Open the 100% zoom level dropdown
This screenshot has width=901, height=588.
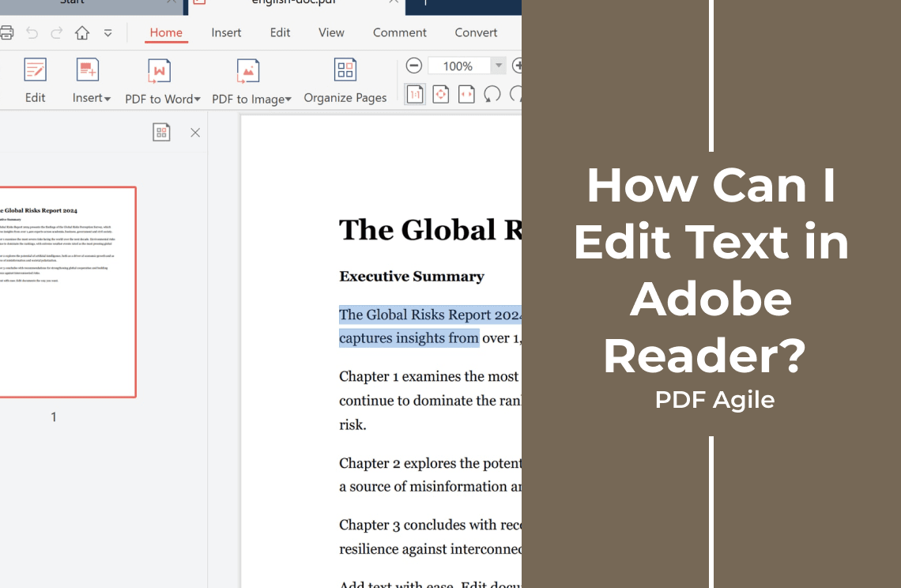click(x=499, y=66)
